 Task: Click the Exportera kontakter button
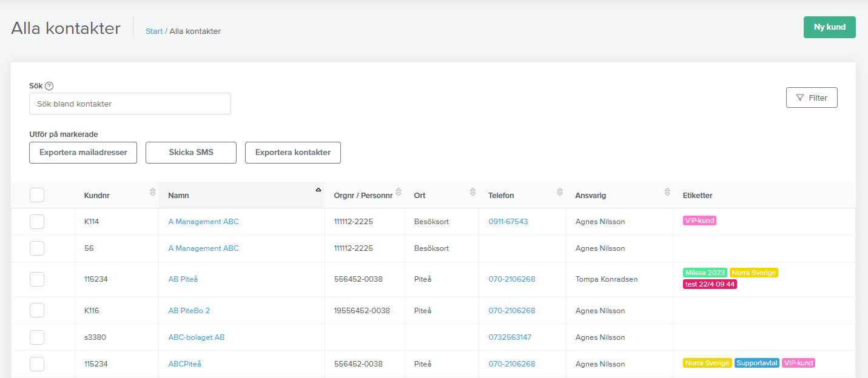(x=293, y=153)
